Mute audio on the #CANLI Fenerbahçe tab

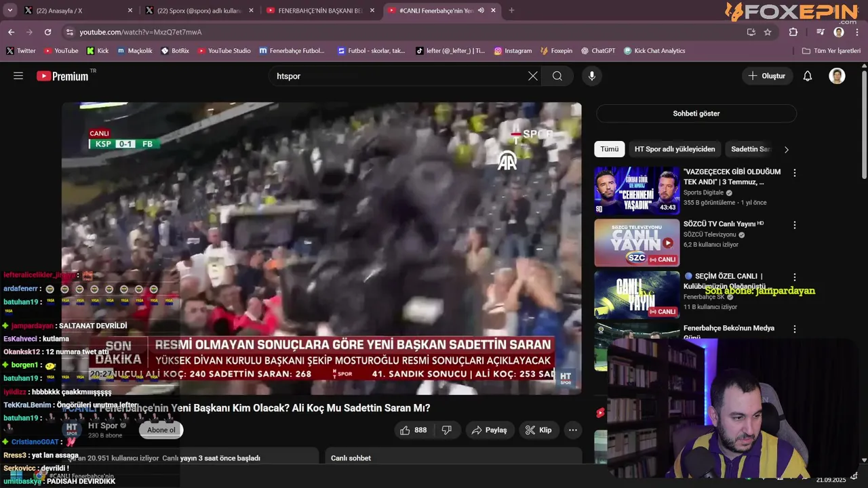click(481, 10)
